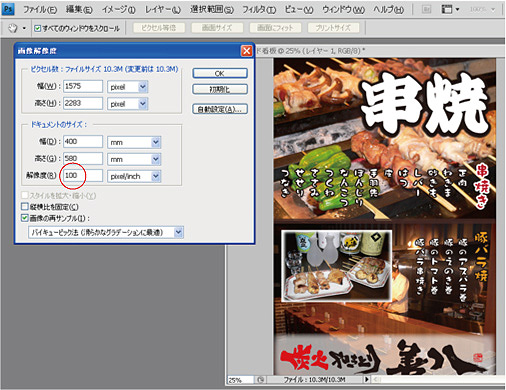Click the 画面にフィット button

[x=275, y=28]
